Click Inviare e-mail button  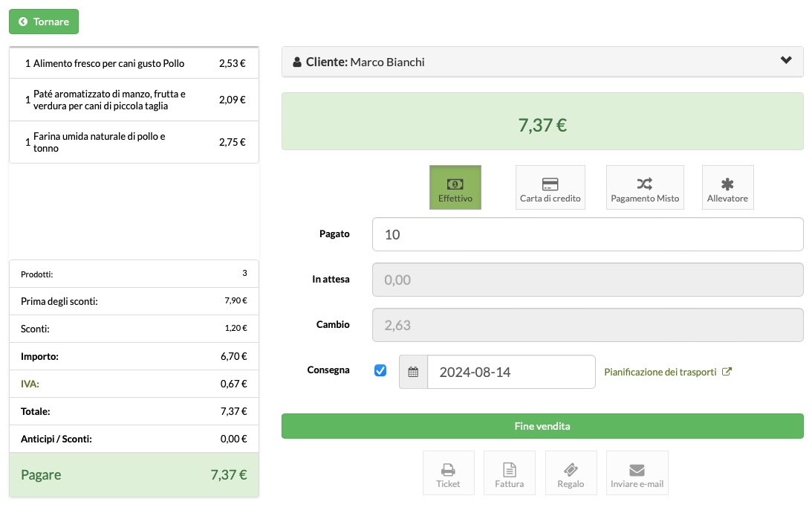coord(637,473)
